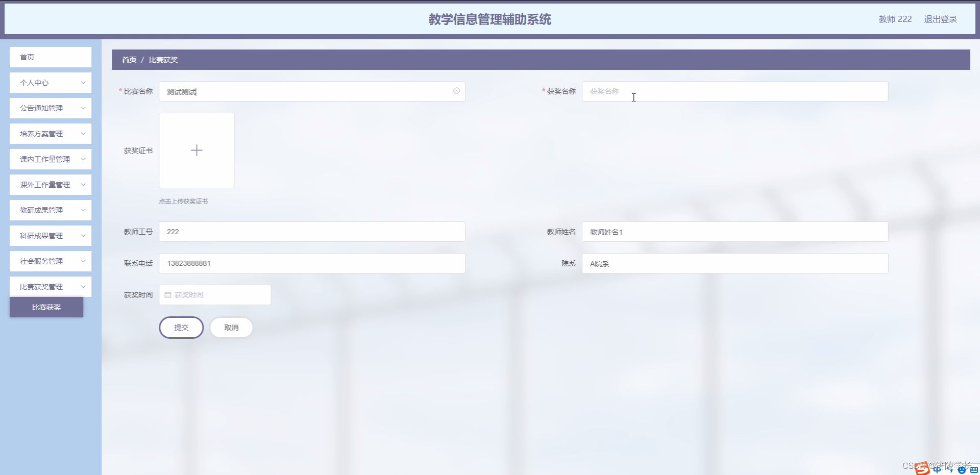Viewport: 980px width, 475px height.
Task: Expand the 课内工作量管理 menu
Action: click(x=50, y=159)
